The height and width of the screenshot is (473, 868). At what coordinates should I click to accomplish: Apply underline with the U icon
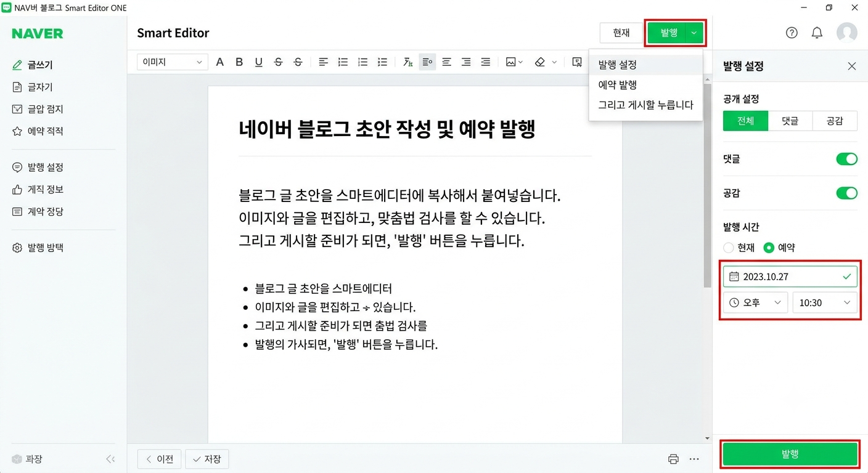click(x=258, y=62)
